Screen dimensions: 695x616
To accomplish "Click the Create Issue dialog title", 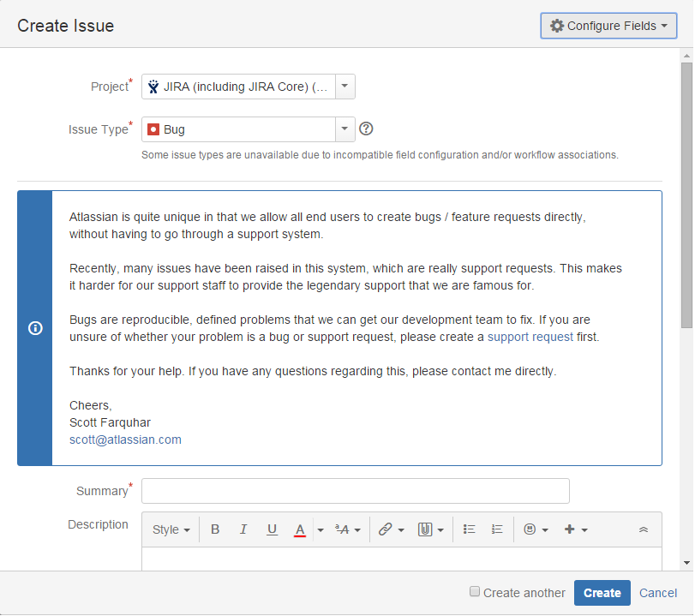I will click(x=66, y=26).
